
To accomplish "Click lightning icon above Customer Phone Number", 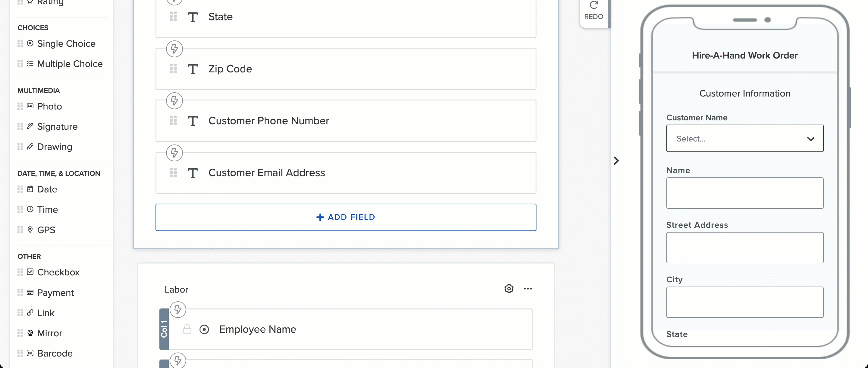I will tap(174, 101).
